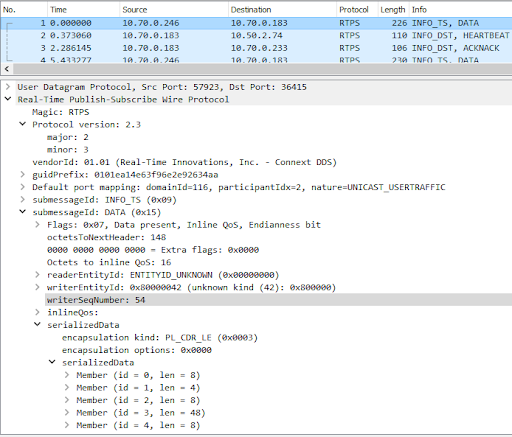Select the major: 2 field
This screenshot has height=437, width=512.
[68, 137]
